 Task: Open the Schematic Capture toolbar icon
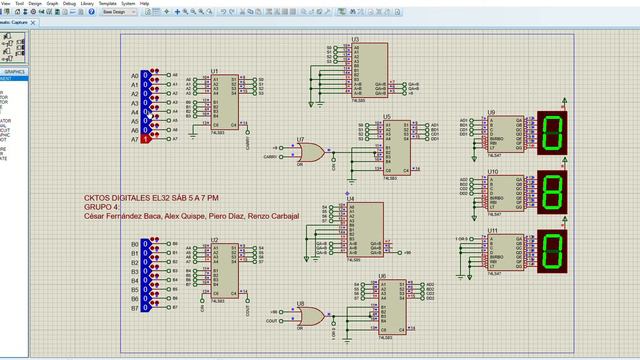click(x=25, y=12)
